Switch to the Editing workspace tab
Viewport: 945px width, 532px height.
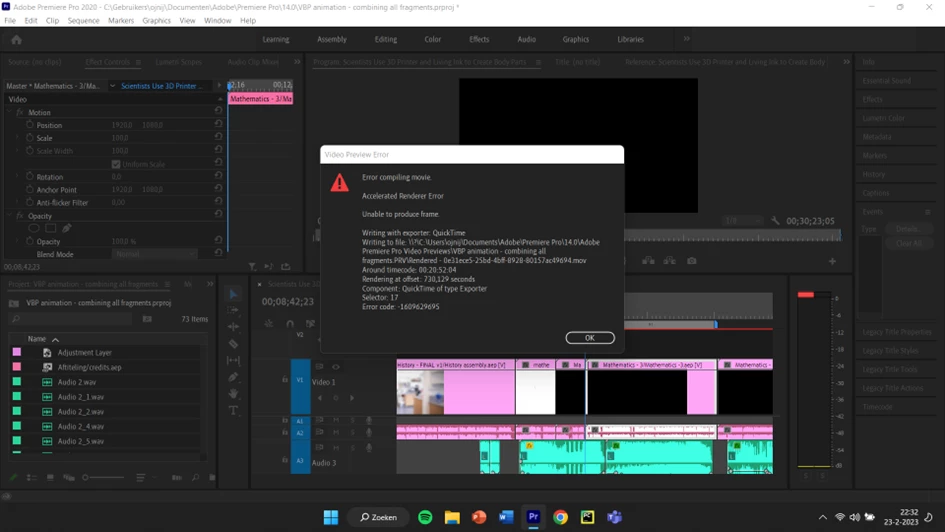point(386,39)
